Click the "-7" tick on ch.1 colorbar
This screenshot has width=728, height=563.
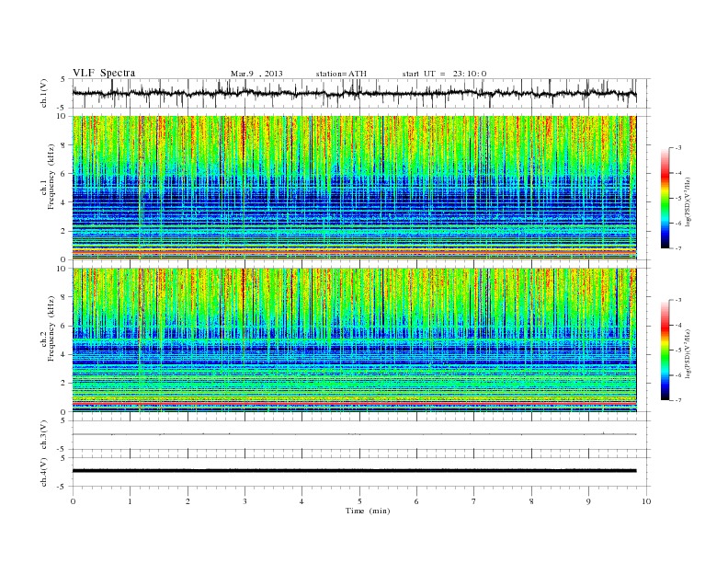677,248
